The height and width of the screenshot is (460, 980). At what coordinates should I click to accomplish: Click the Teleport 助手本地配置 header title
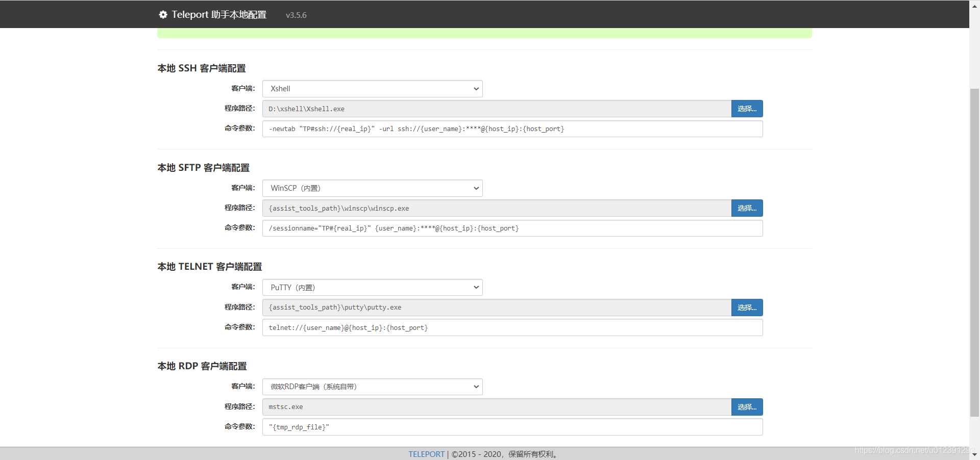(x=219, y=15)
